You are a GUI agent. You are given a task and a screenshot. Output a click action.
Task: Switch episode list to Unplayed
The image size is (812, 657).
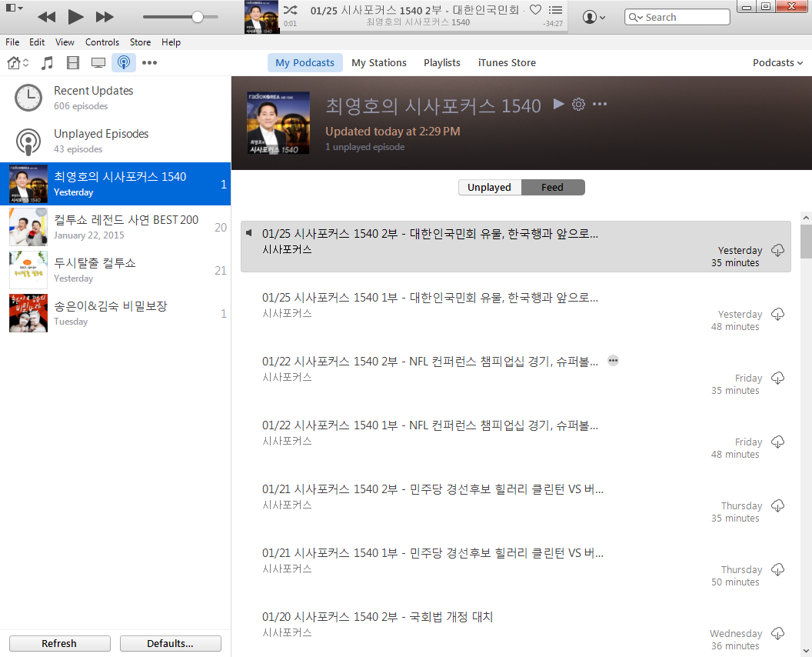489,188
